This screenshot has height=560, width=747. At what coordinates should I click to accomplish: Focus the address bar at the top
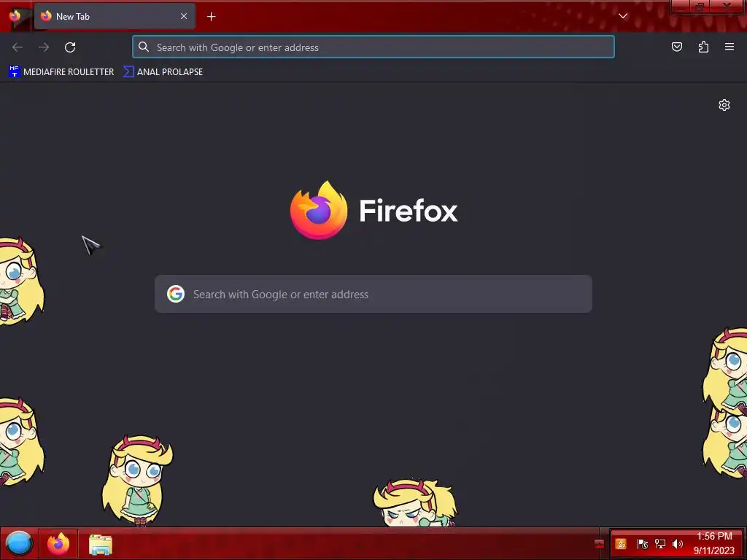coord(373,47)
